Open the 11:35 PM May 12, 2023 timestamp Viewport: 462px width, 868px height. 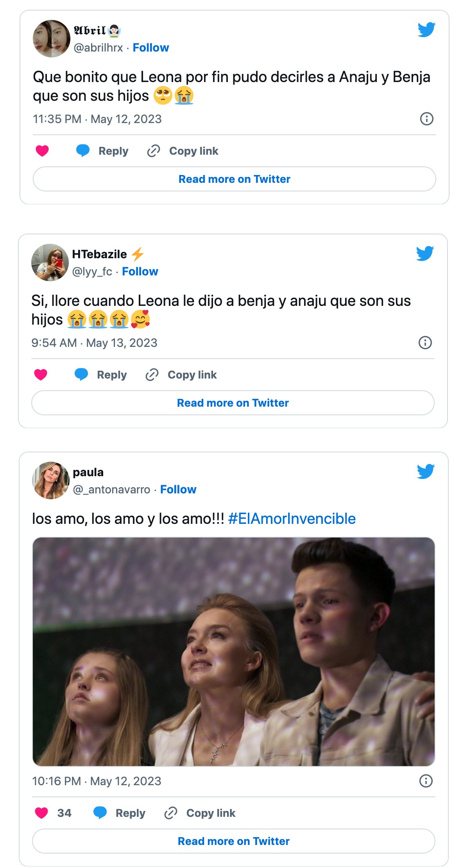pyautogui.click(x=97, y=119)
